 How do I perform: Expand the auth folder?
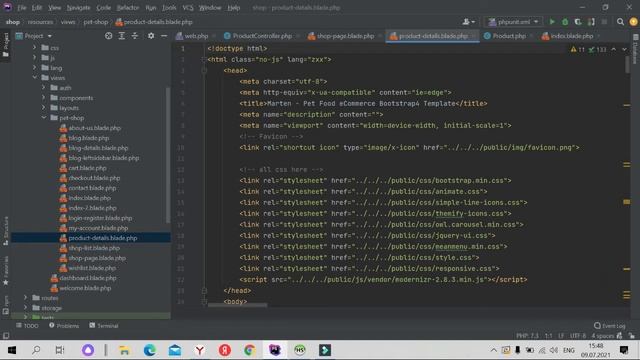point(44,87)
